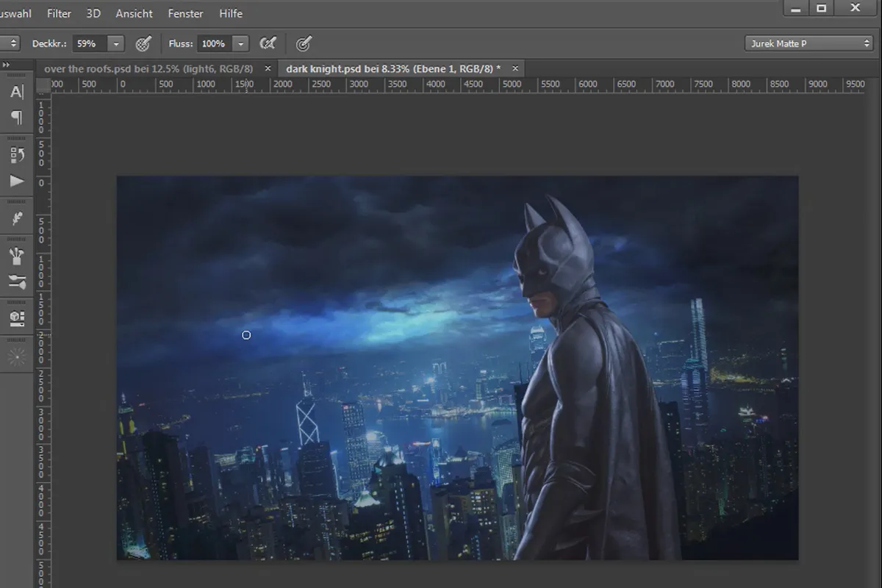This screenshot has width=882, height=588.
Task: Toggle airbrush build-up mode
Action: pos(268,44)
